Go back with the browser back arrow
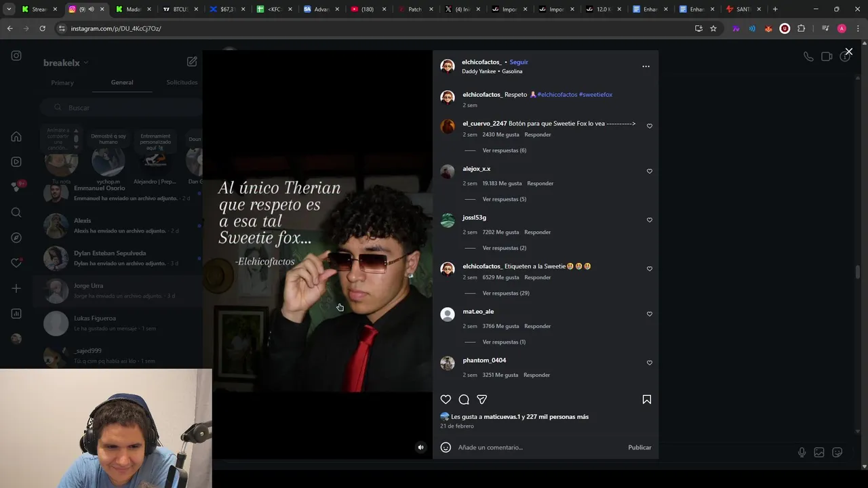The height and width of the screenshot is (488, 868). click(9, 28)
